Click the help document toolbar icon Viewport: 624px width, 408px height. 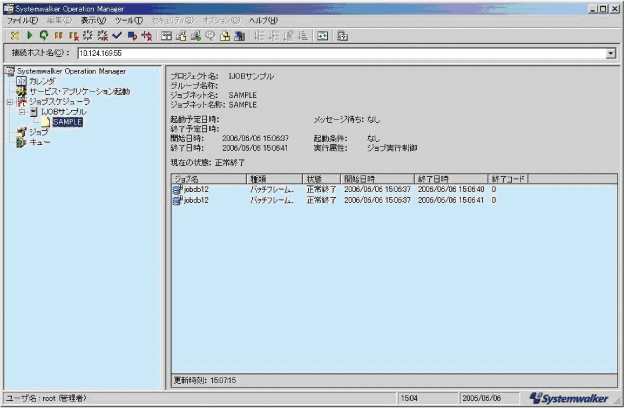342,36
